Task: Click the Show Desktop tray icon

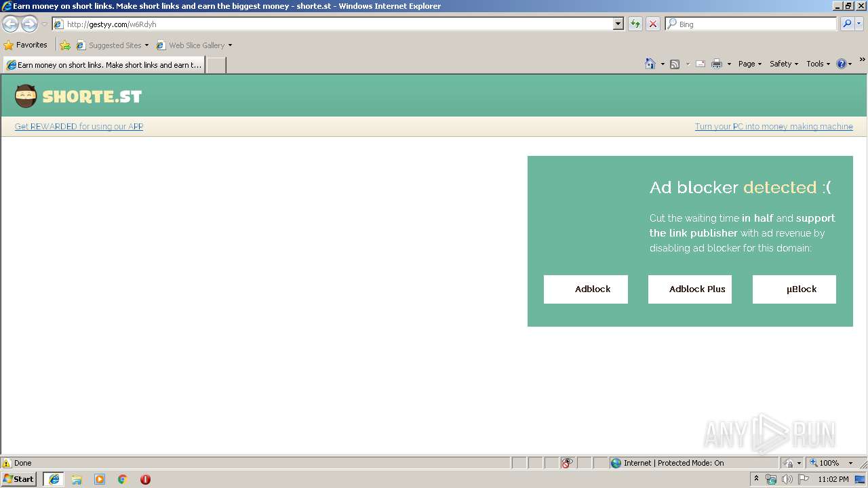Action: [861, 479]
